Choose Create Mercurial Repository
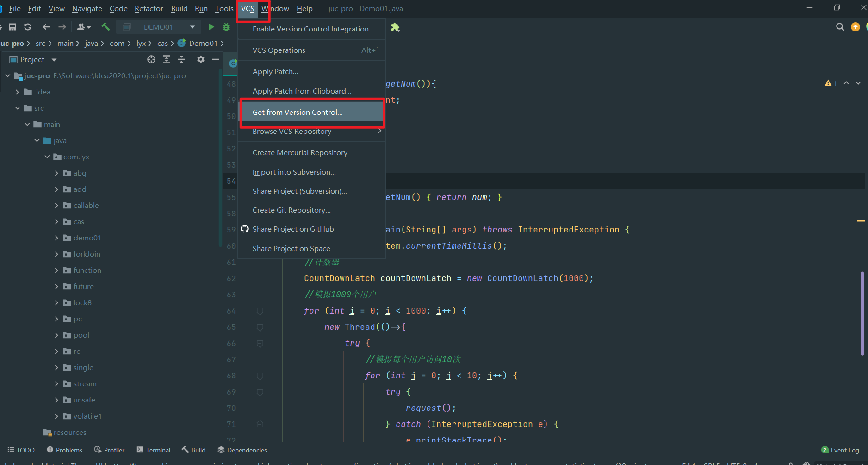 pos(311,153)
